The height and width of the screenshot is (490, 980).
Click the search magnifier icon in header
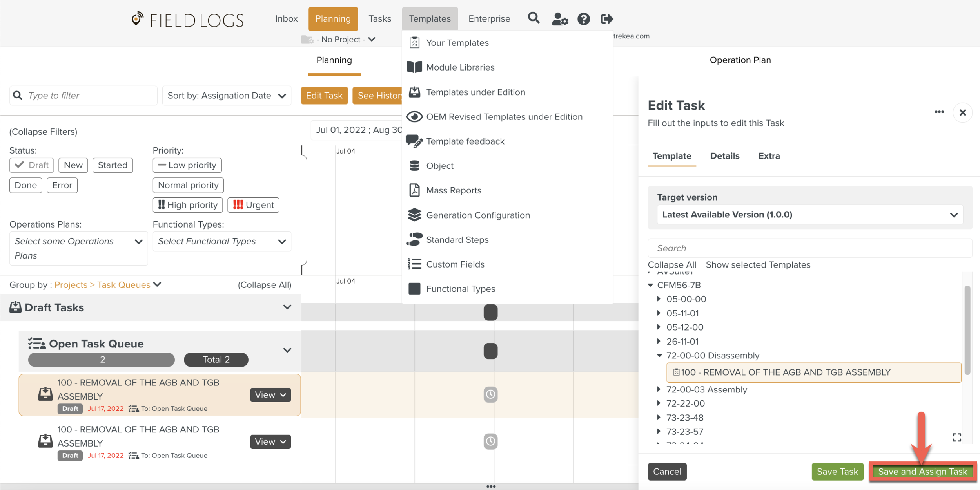[x=534, y=18]
